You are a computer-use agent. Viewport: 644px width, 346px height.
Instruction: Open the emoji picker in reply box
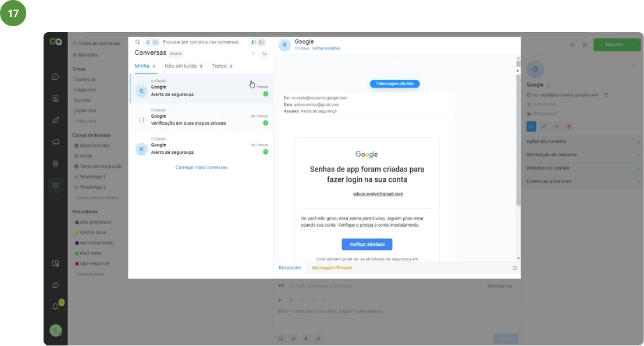(281, 338)
